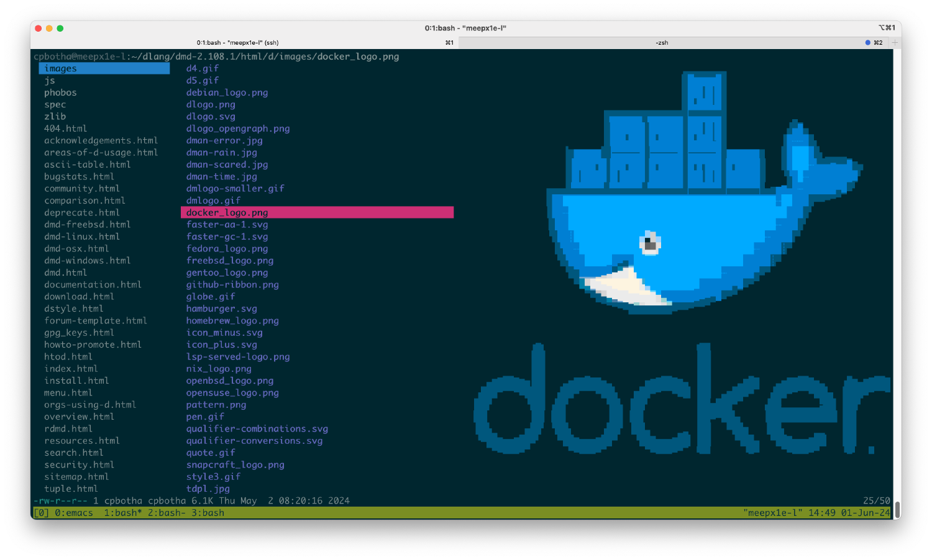Select tdpl.jpg at the list bottom
The image size is (932, 560).
tap(208, 489)
